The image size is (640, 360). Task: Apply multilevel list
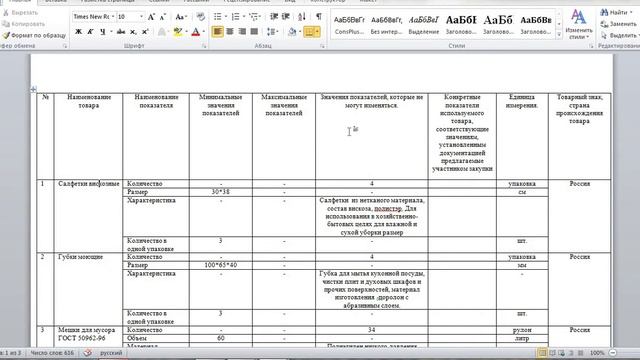pyautogui.click(x=253, y=17)
